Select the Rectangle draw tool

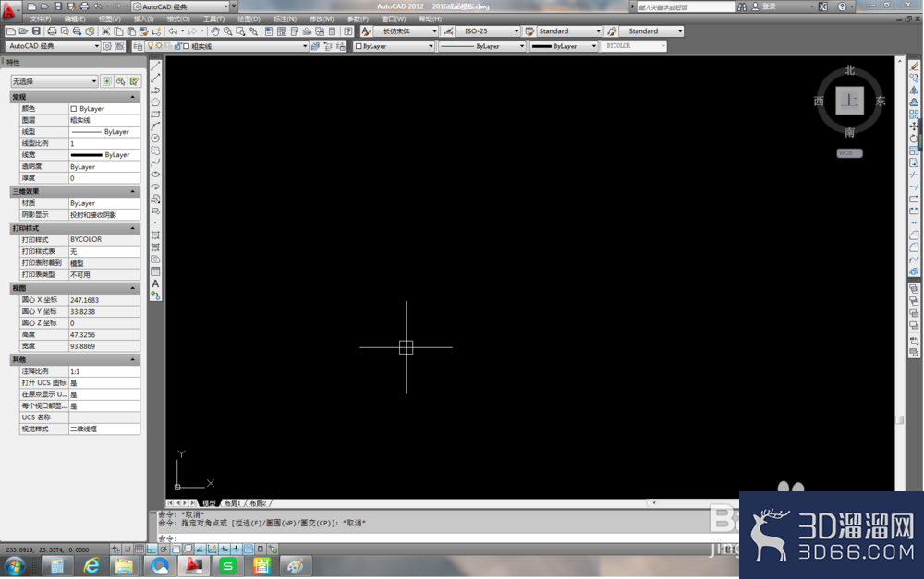tap(155, 115)
